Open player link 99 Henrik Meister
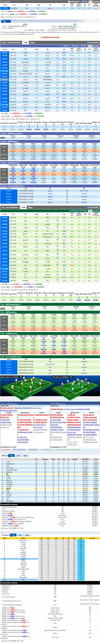The height and width of the screenshot is (644, 100). tap(57, 415)
